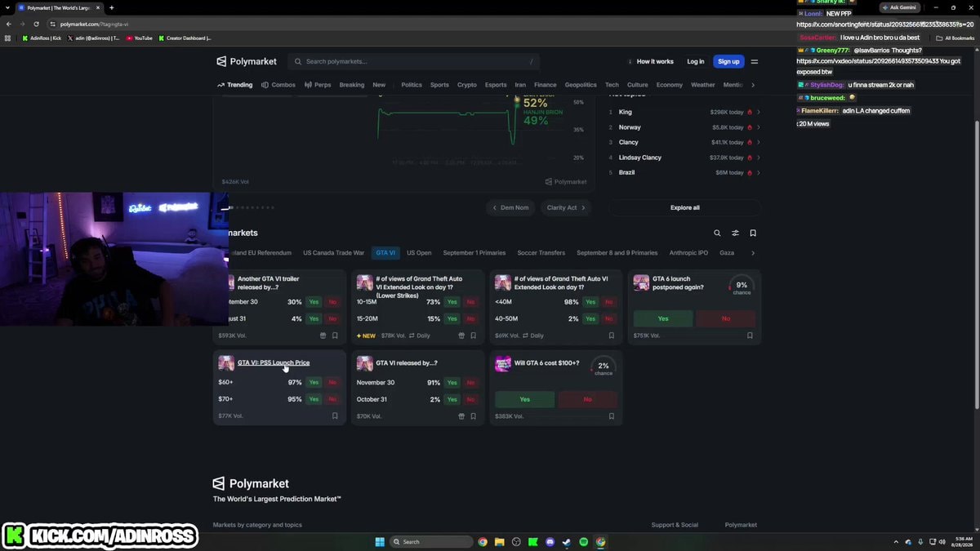Open File Explorer from the taskbar
980x551 pixels.
[499, 541]
